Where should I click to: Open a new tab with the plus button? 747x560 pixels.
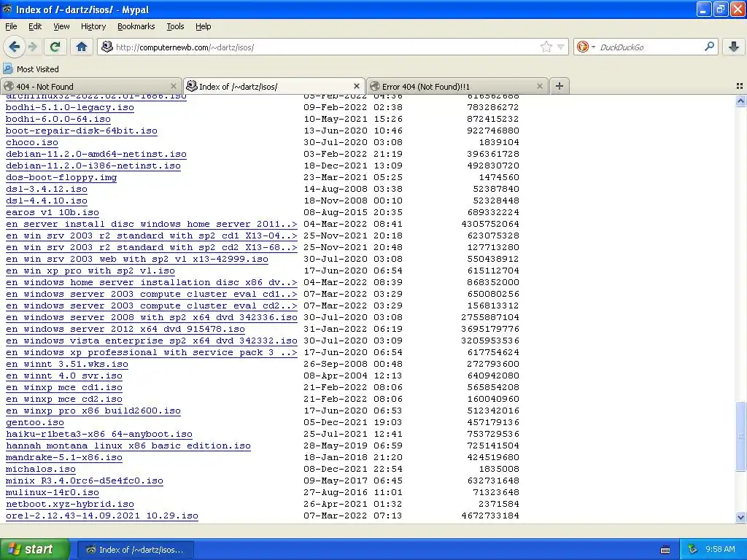tap(560, 86)
